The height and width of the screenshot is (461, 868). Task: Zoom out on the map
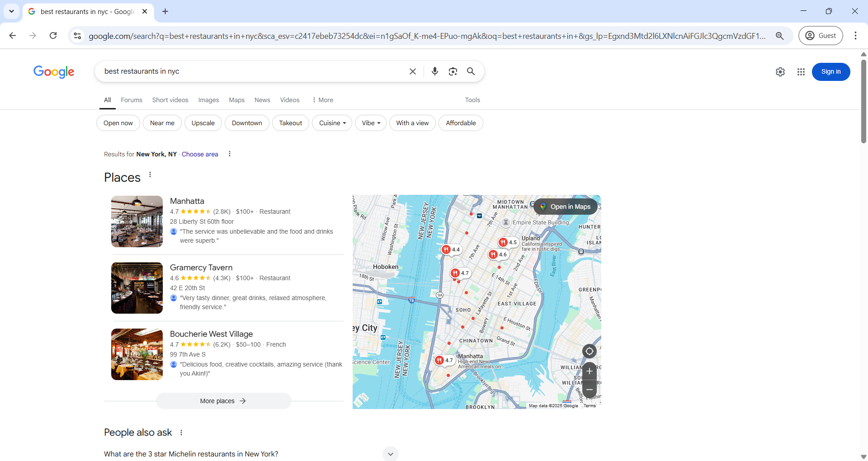590,389
